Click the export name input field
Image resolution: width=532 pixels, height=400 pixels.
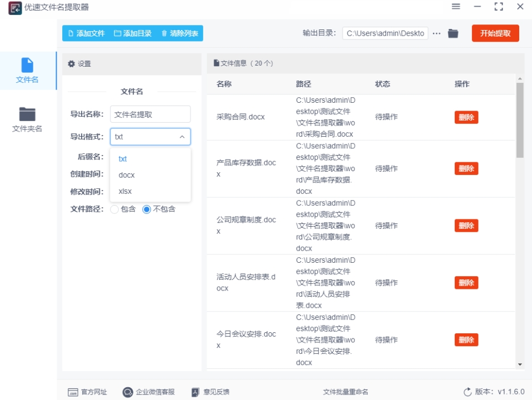pyautogui.click(x=150, y=114)
